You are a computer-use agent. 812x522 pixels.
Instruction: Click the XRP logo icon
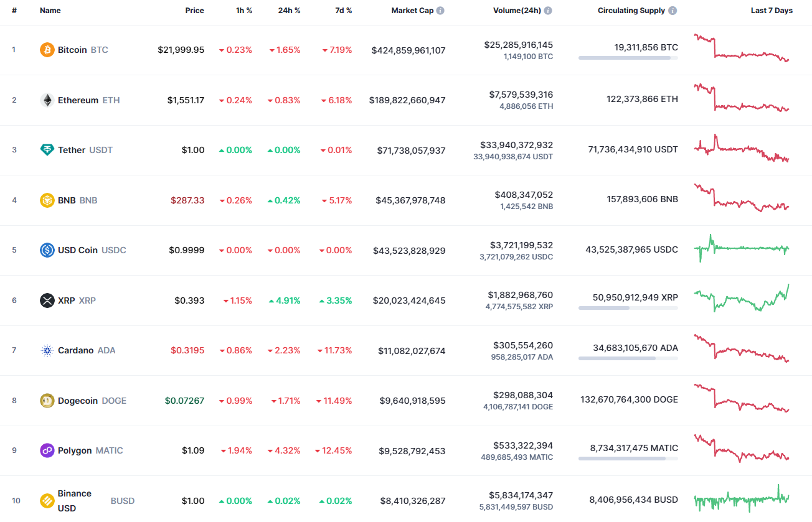(47, 300)
